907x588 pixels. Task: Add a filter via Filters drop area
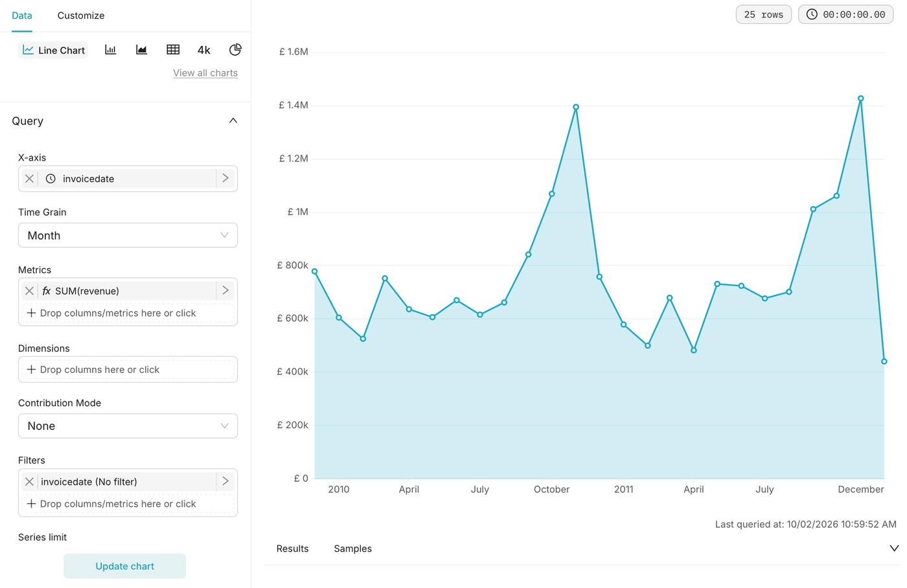128,504
